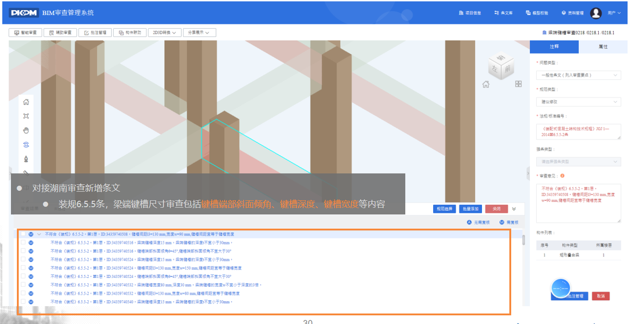Image resolution: width=644 pixels, height=324 pixels.
Task: Expand the 用户 account dropdown
Action: click(x=614, y=13)
